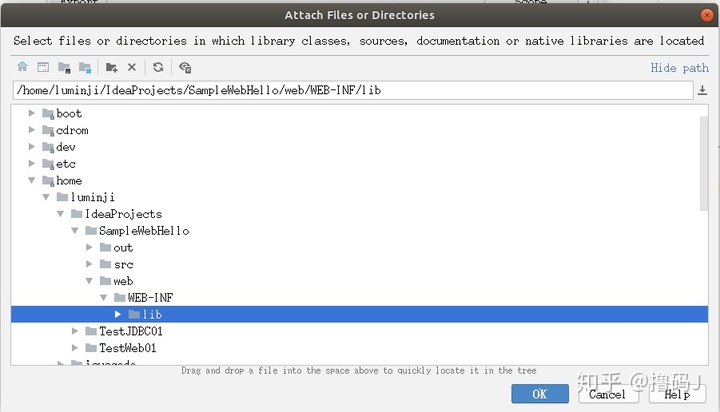The height and width of the screenshot is (412, 720).
Task: Go to the home directory icon
Action: pos(22,67)
